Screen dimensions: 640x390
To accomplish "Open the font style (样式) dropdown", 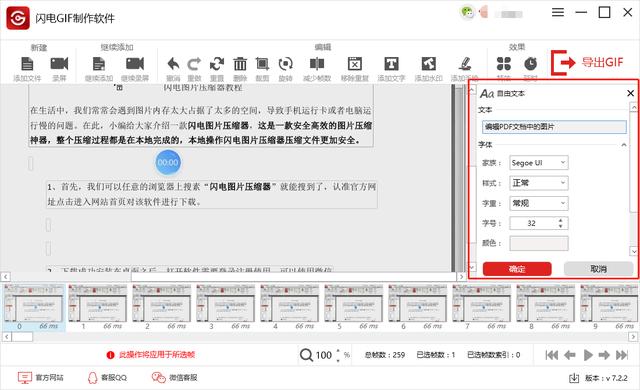I will 538,183.
